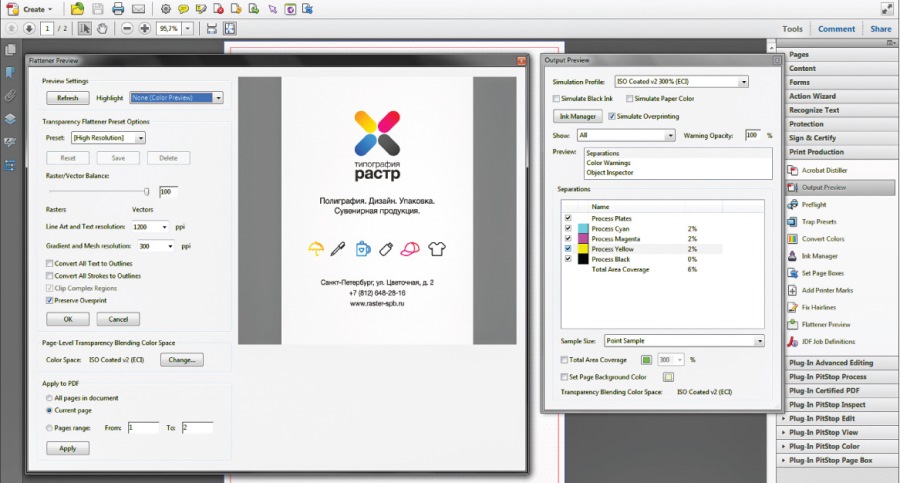Expand the Protection panel section

pyautogui.click(x=812, y=124)
